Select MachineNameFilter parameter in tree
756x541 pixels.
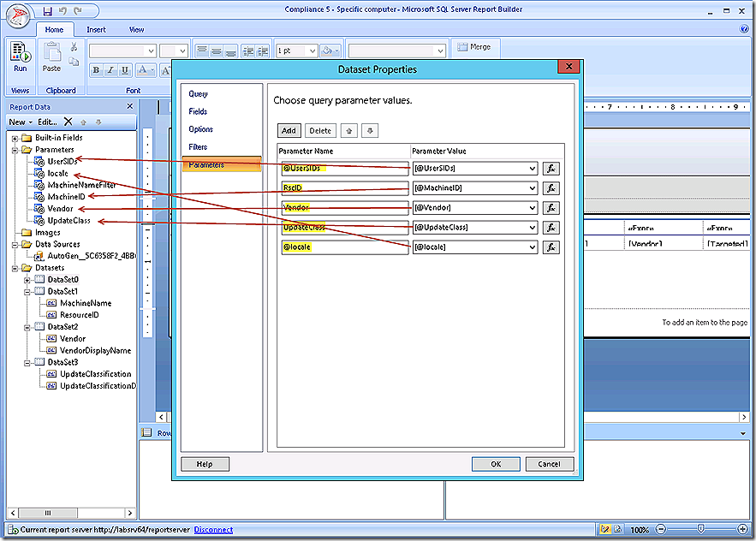pyautogui.click(x=81, y=185)
